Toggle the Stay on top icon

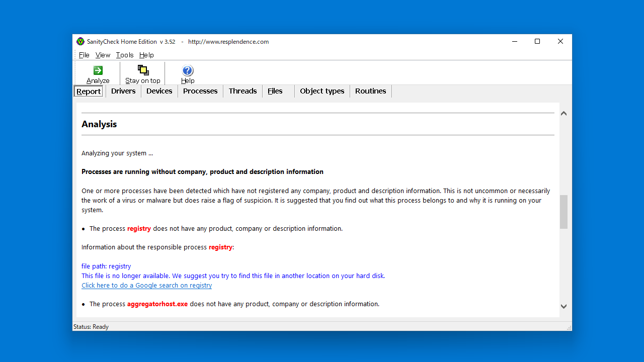(143, 70)
